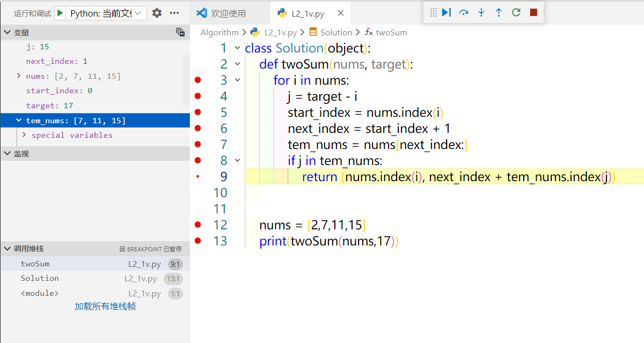
Task: Click line 12 code nums = [2,7,11,15]
Action: [312, 225]
